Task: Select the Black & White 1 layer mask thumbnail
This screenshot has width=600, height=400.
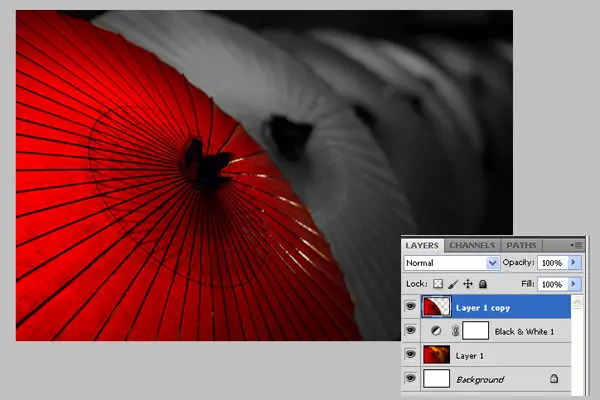Action: [x=476, y=331]
